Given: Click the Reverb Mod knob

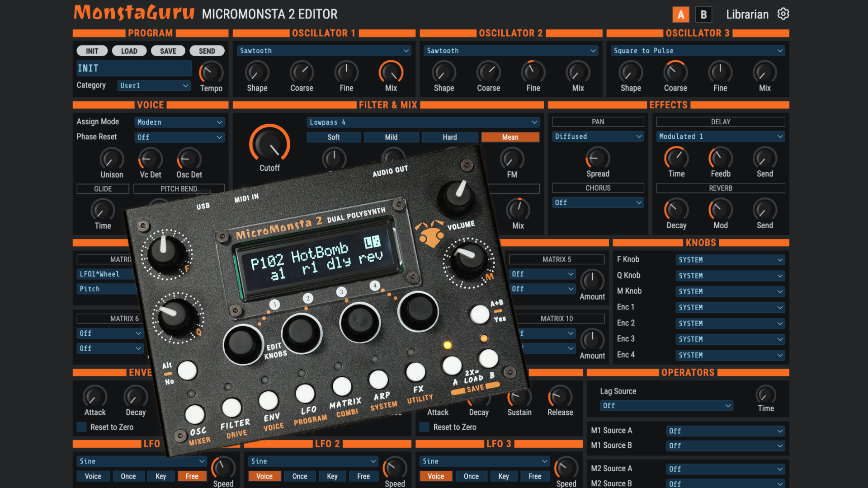Looking at the screenshot, I should [721, 210].
